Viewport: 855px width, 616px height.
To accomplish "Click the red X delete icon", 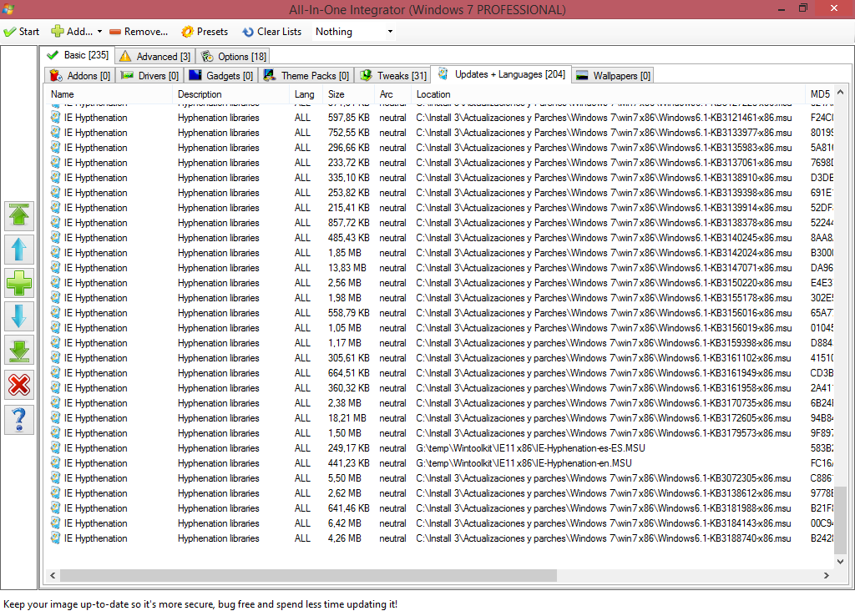I will (x=19, y=385).
